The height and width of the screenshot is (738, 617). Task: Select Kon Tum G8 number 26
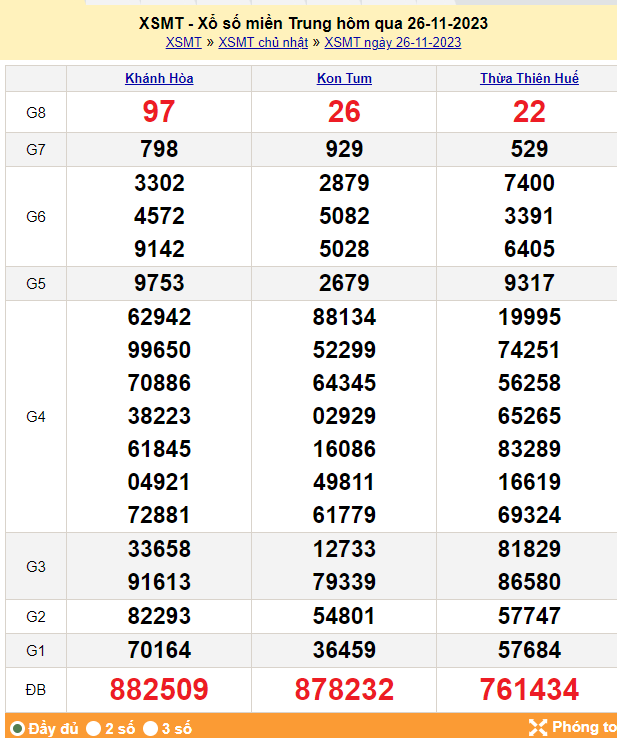pyautogui.click(x=344, y=112)
